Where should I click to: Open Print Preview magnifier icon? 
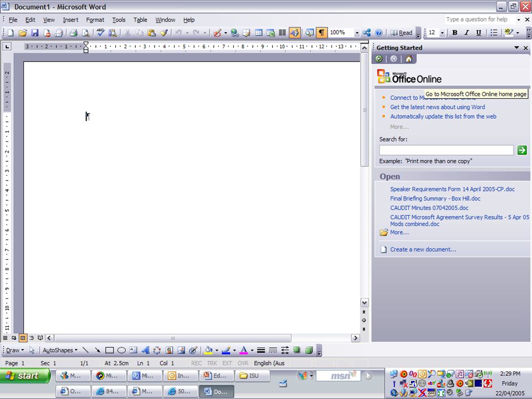[86, 33]
